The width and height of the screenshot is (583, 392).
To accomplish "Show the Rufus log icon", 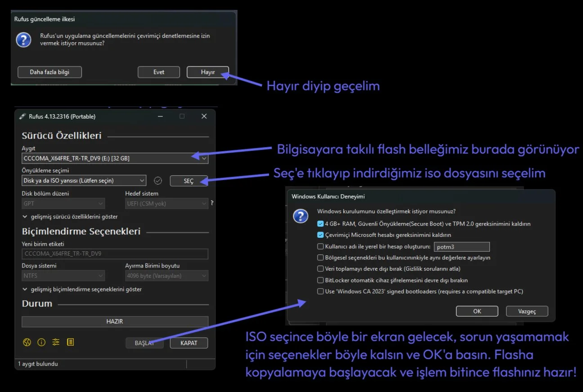I will click(x=70, y=343).
